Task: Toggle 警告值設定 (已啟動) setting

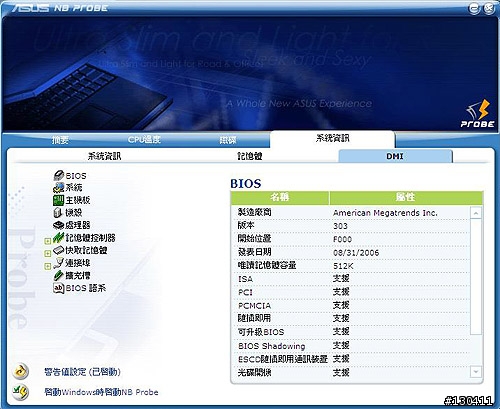Action: pos(82,372)
